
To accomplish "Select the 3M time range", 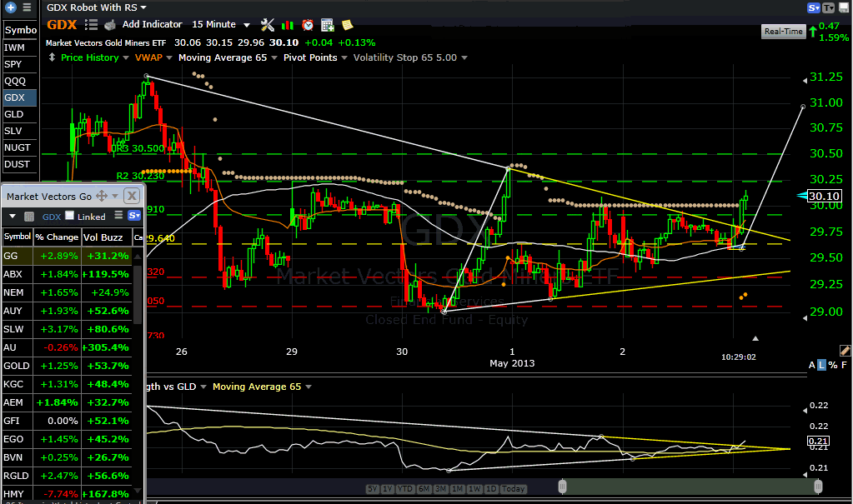I will coord(440,489).
